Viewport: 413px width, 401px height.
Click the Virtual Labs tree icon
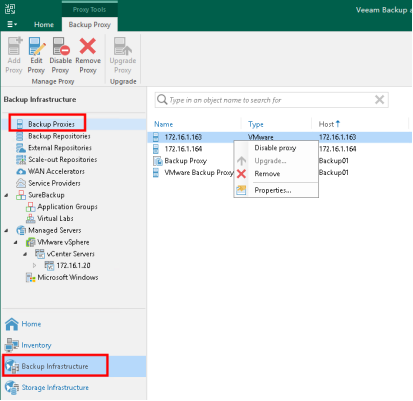30,218
